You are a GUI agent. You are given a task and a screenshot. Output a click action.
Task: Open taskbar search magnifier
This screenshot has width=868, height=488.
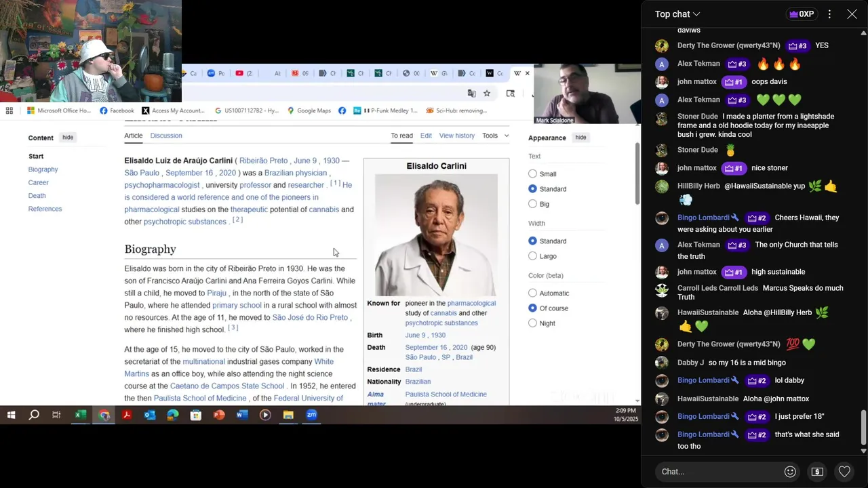click(x=34, y=415)
